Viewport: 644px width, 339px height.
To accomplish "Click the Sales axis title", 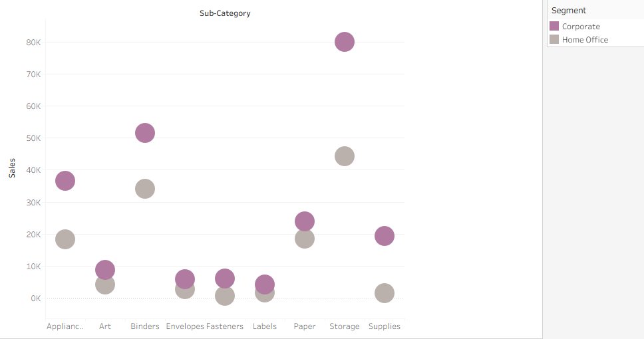I will click(x=12, y=168).
